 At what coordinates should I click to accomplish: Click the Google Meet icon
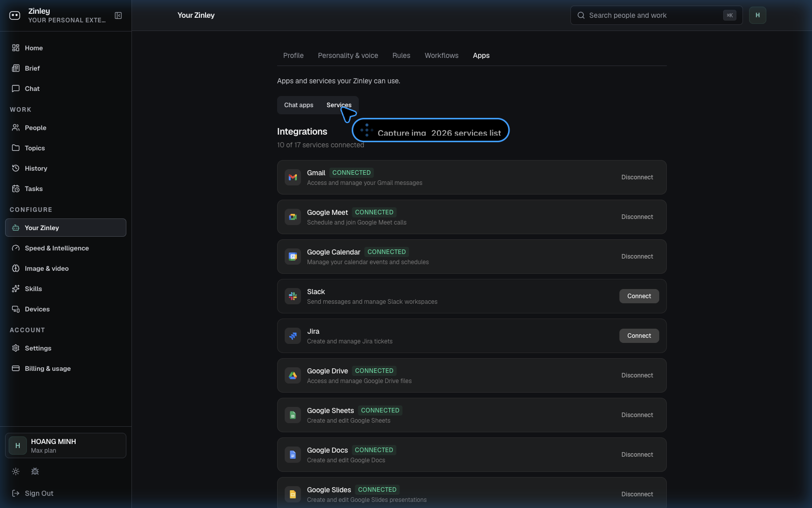coord(293,217)
